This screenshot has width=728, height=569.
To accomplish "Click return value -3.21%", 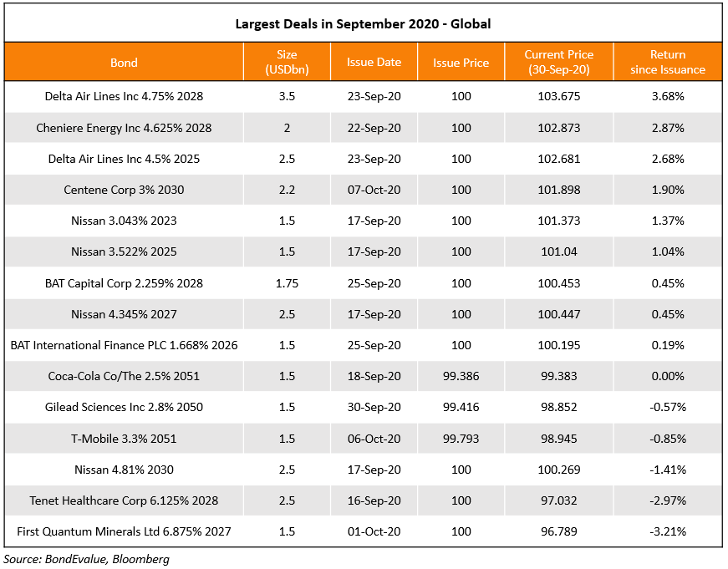I will 668,531.
